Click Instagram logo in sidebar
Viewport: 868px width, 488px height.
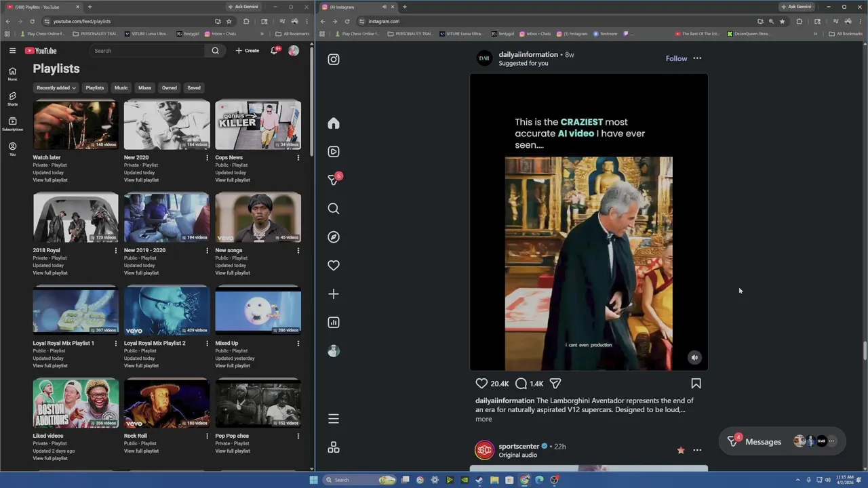[x=334, y=60]
